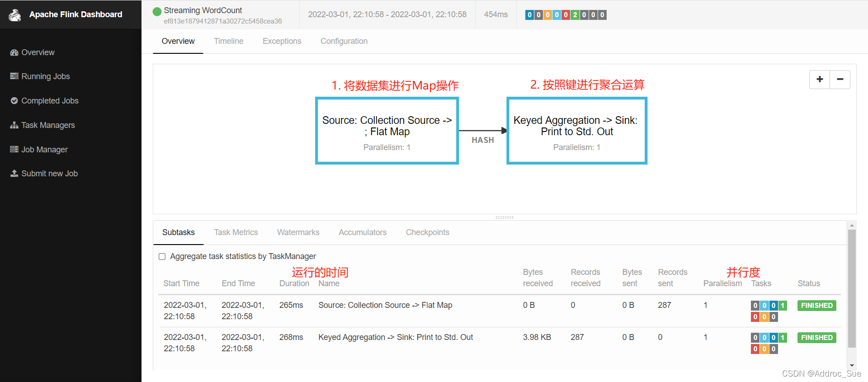This screenshot has height=382, width=868.
Task: Select the job Overview tab
Action: click(x=178, y=41)
